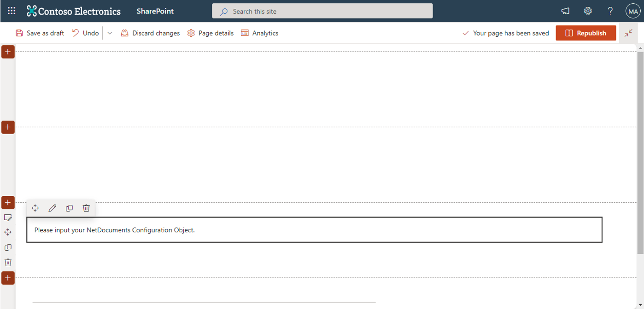
Task: Duplicate the web part
Action: 69,208
